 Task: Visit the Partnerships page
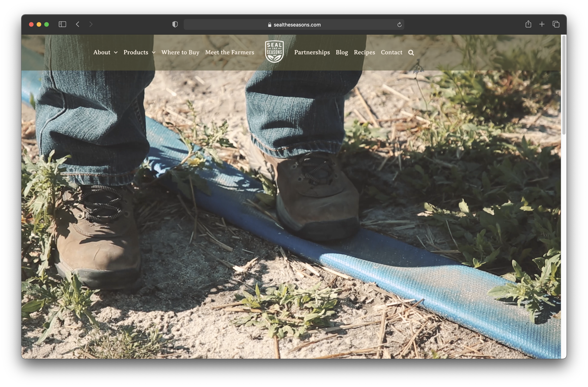312,52
